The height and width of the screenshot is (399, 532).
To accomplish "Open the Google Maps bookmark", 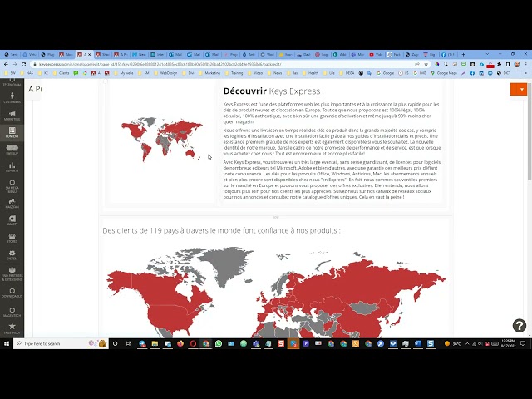I will [x=444, y=73].
